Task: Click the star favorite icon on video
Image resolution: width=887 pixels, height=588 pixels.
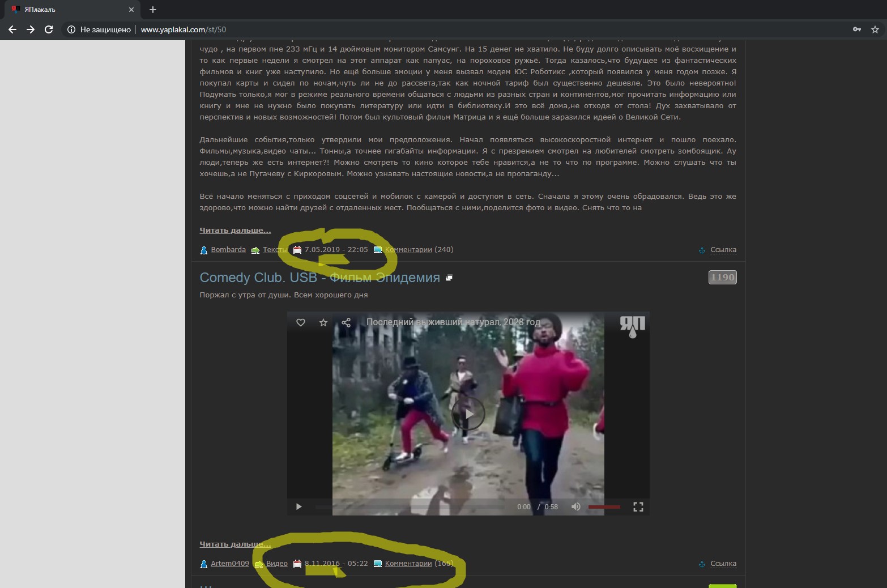Action: 323,322
